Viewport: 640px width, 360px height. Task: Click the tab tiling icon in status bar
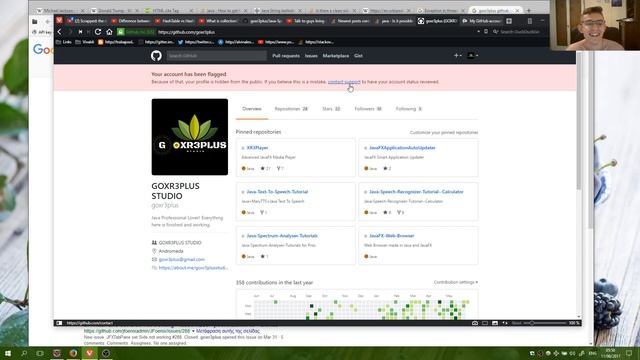(x=485, y=323)
